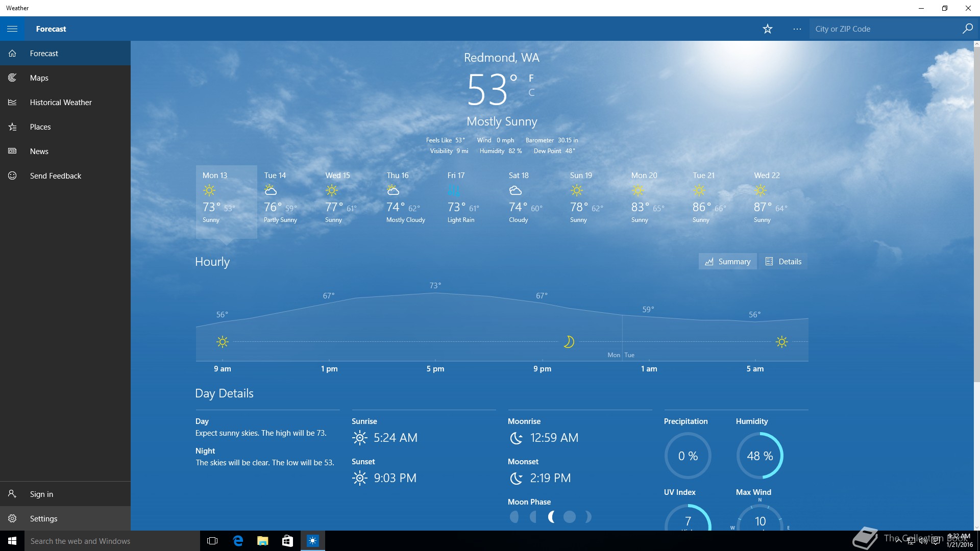Open the Forecast page in sidebar
Screen dimensions: 980x551
(x=65, y=53)
